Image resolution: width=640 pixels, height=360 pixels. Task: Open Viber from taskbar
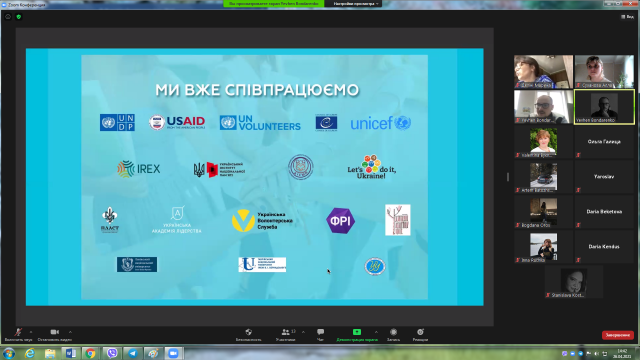[112, 353]
